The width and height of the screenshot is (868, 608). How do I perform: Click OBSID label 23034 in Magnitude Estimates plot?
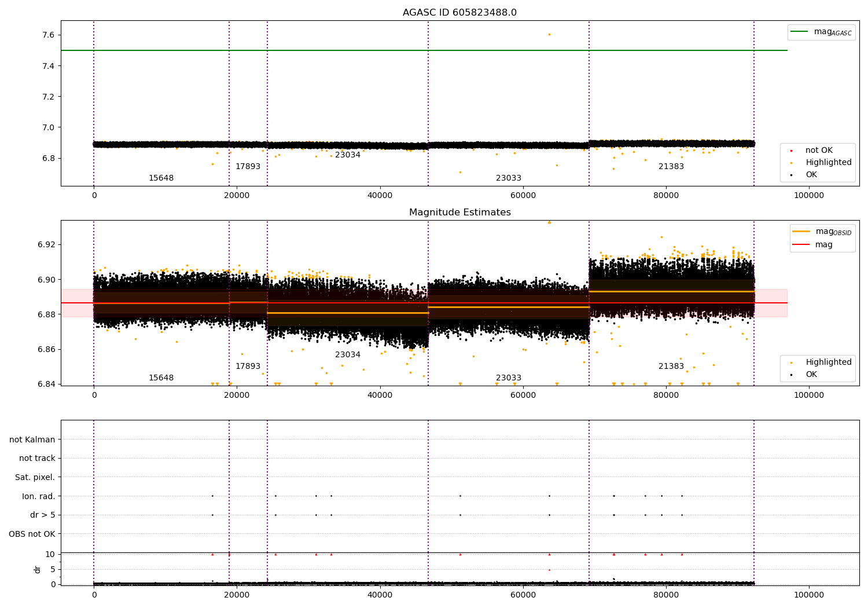(x=348, y=355)
